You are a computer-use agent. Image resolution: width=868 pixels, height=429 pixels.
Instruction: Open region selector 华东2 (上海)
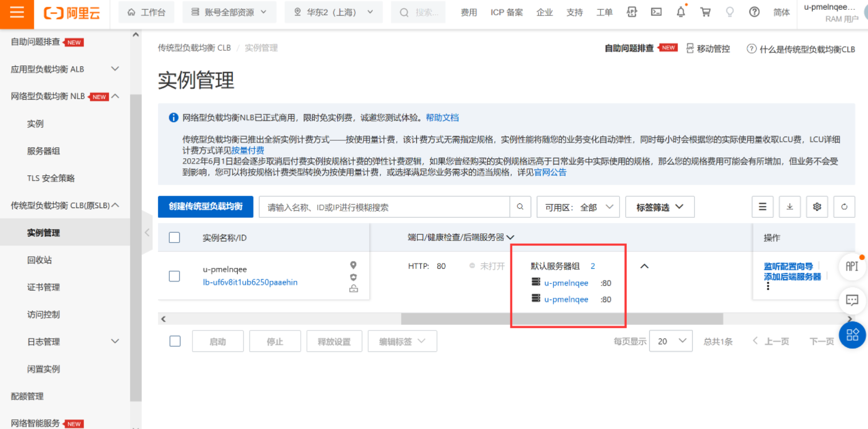pos(333,12)
